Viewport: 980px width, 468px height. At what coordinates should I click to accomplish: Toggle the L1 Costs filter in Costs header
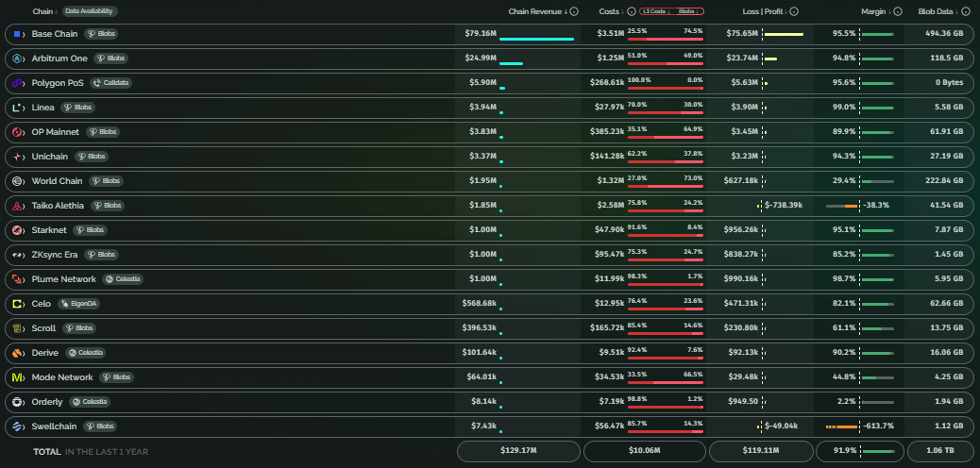655,11
